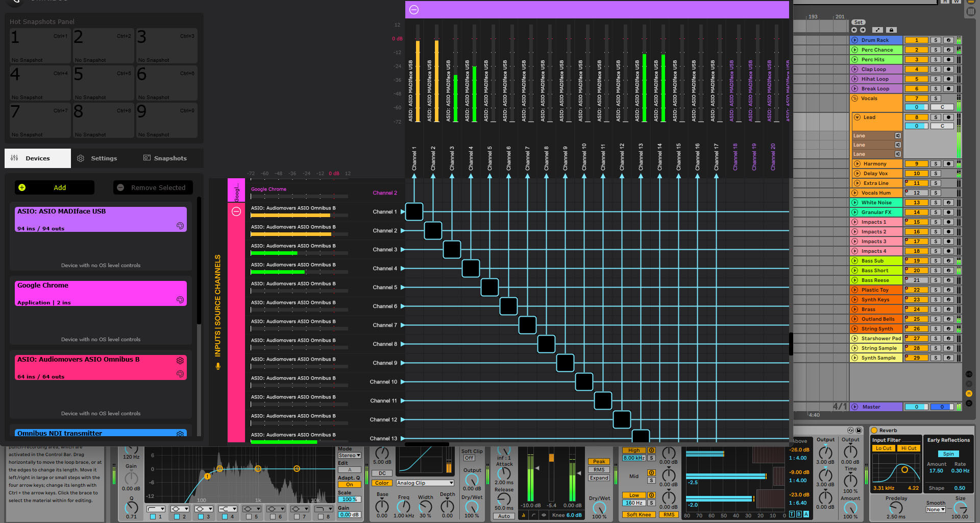This screenshot has height=523, width=980.
Task: Click the Drum Rack track launch icon
Action: [855, 40]
